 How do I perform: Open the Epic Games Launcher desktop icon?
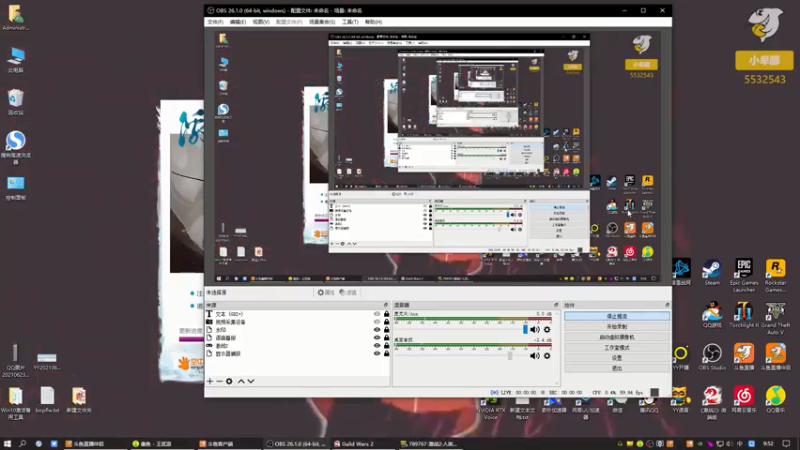[744, 276]
